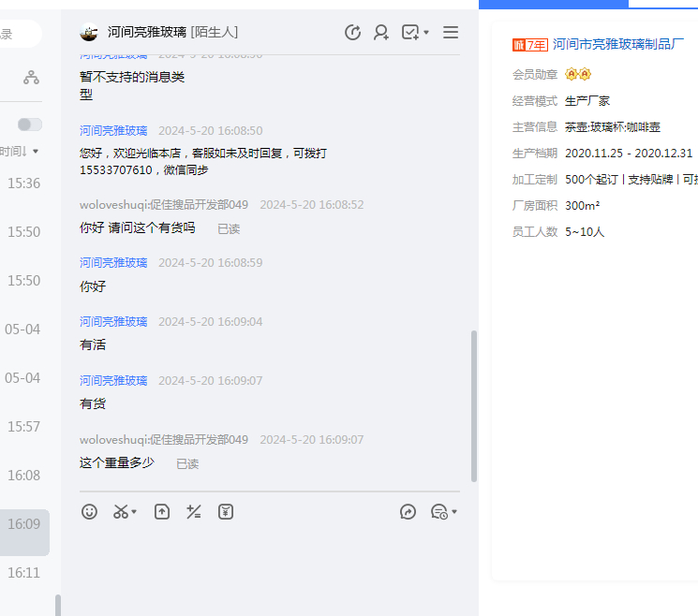Expand arrow beside quick replies icon

tap(454, 512)
